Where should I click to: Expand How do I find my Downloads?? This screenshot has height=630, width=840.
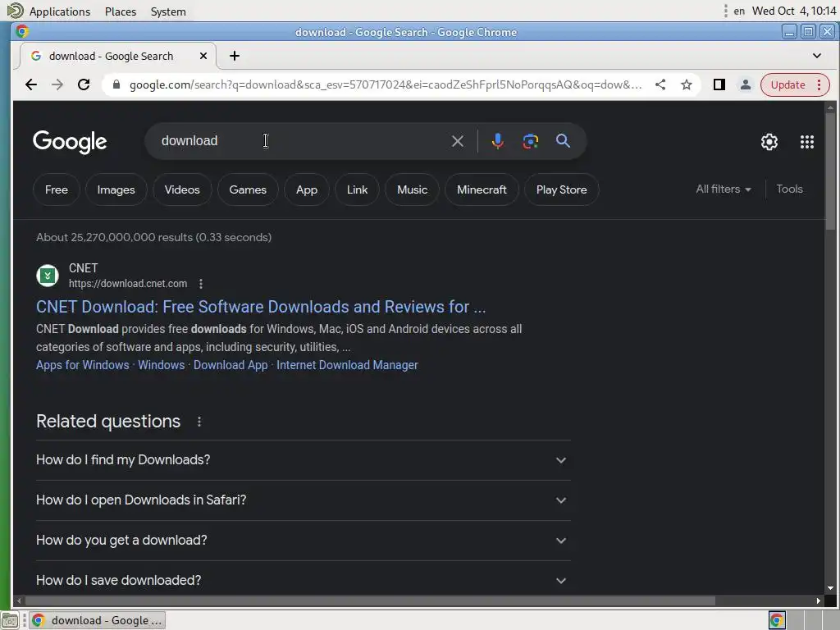click(x=304, y=460)
